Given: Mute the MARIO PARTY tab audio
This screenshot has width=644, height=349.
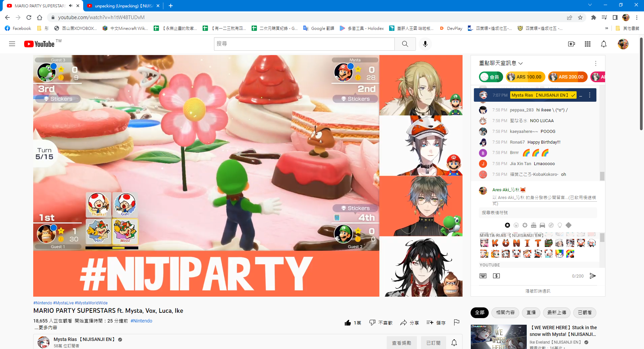Looking at the screenshot, I should 70,6.
